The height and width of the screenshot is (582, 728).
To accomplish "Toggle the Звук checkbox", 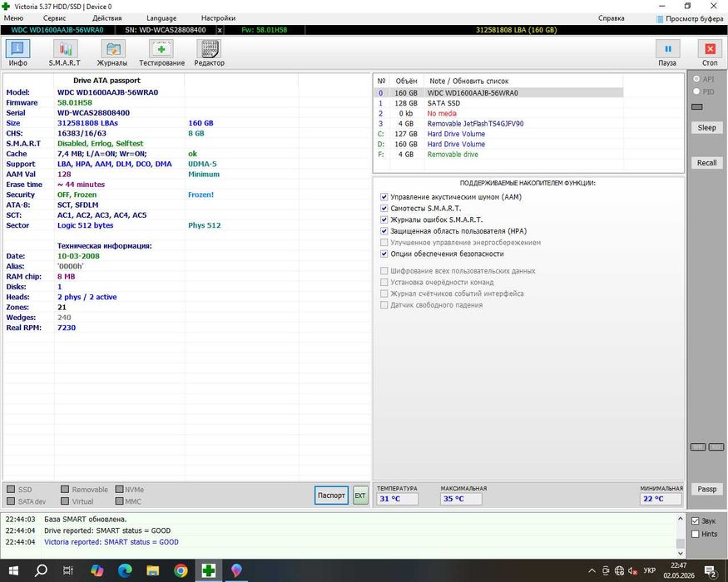I will click(x=695, y=521).
